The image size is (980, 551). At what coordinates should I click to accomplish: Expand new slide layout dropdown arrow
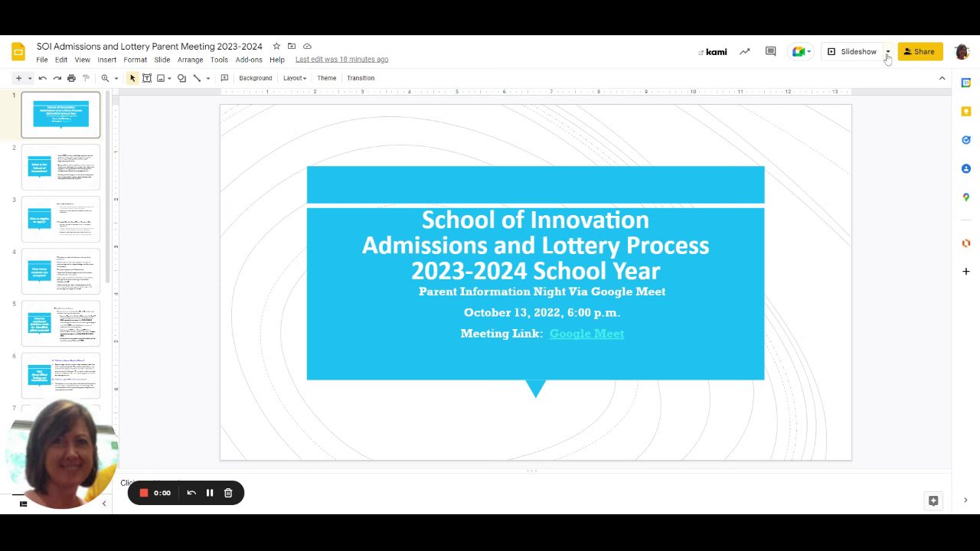coord(30,78)
